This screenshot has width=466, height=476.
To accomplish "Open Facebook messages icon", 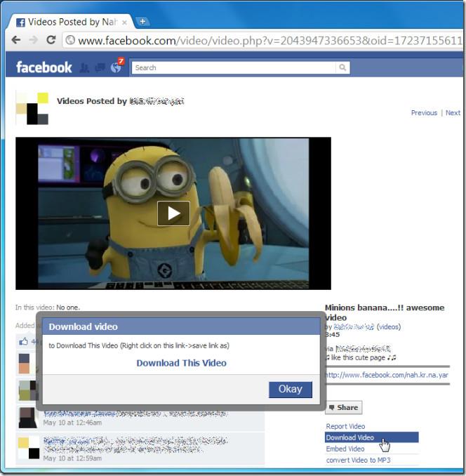I will tap(100, 68).
